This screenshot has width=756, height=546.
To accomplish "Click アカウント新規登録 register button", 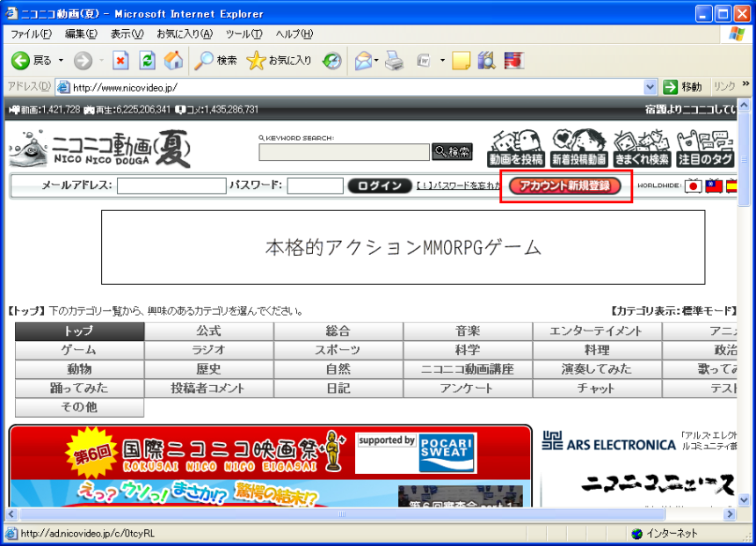I will pos(565,186).
